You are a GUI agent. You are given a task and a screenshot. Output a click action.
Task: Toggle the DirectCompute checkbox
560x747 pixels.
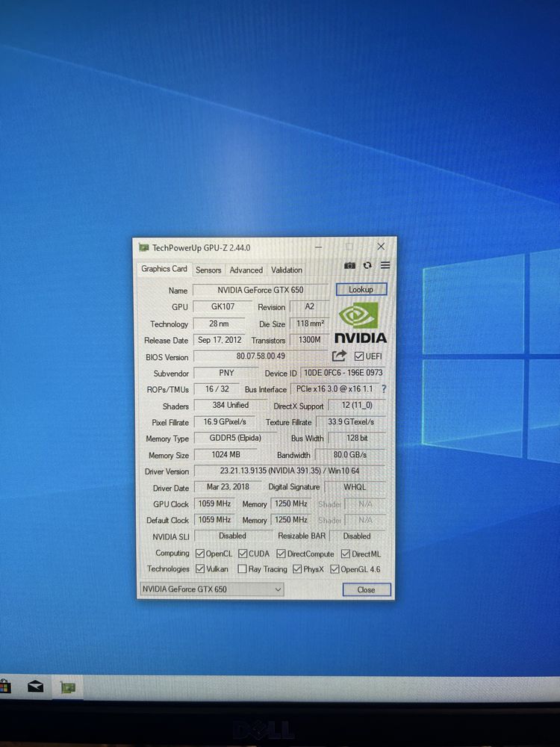point(281,554)
